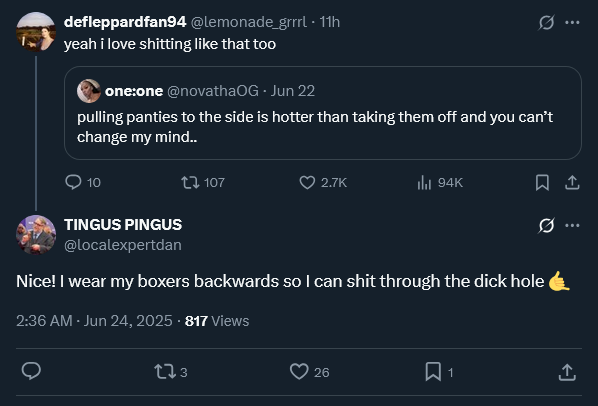Click the Grok icon on TINGUS PINGUS tweet
The image size is (598, 406).
546,225
